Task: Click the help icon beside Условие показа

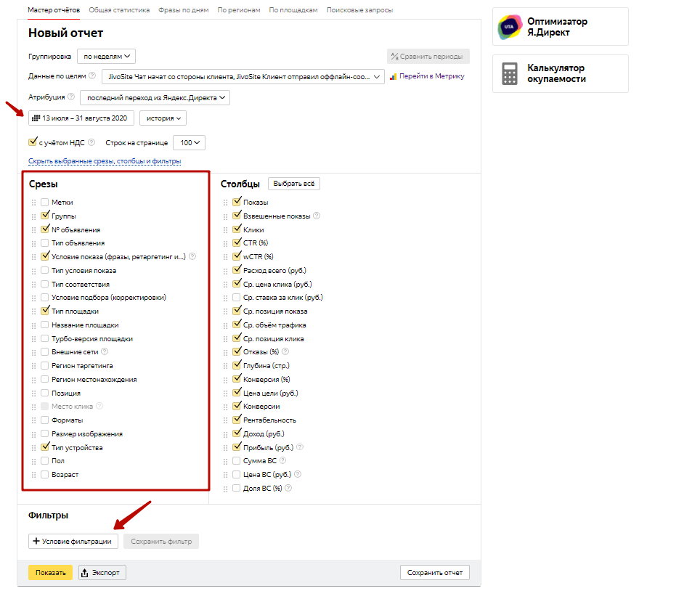Action: click(x=192, y=257)
